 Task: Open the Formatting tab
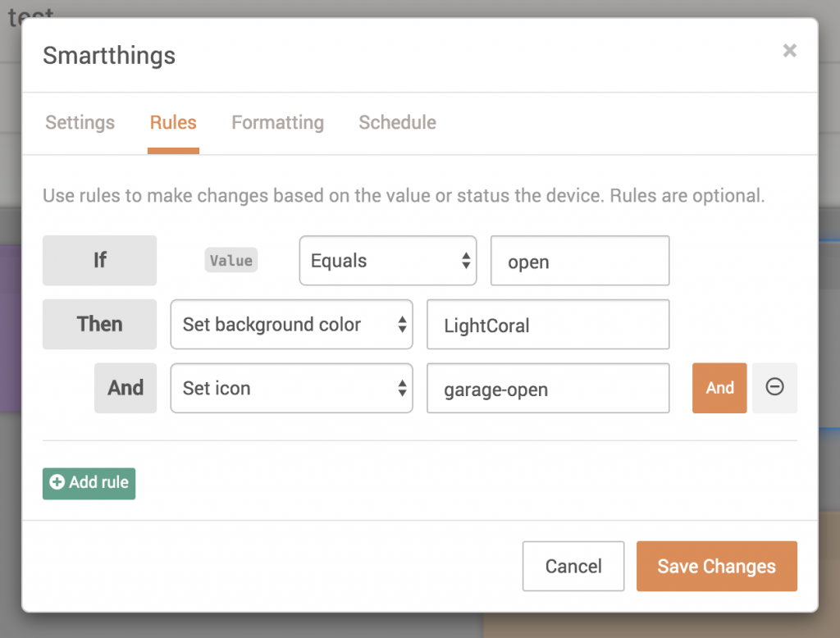pyautogui.click(x=277, y=122)
